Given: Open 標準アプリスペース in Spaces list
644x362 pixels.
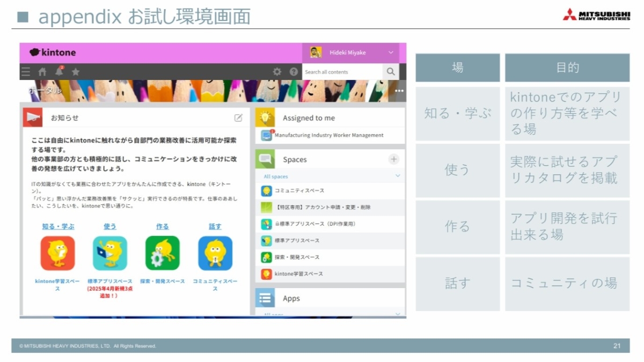Looking at the screenshot, I should [297, 240].
